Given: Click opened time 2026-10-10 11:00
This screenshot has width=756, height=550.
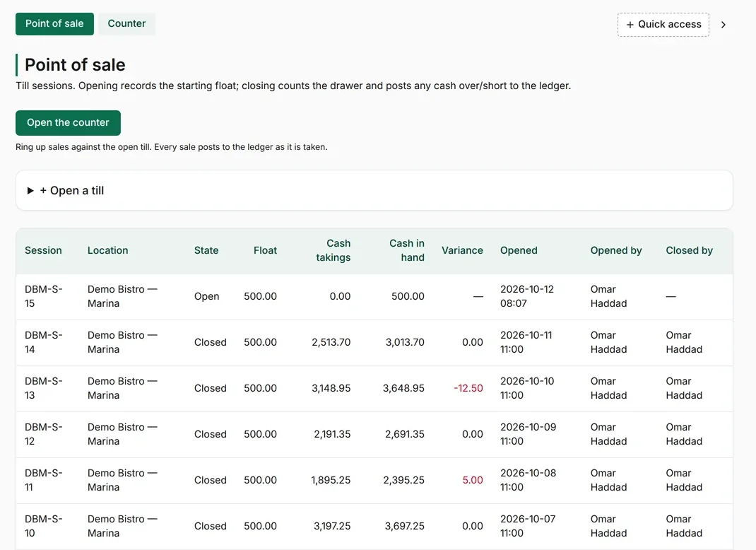Looking at the screenshot, I should [527, 388].
